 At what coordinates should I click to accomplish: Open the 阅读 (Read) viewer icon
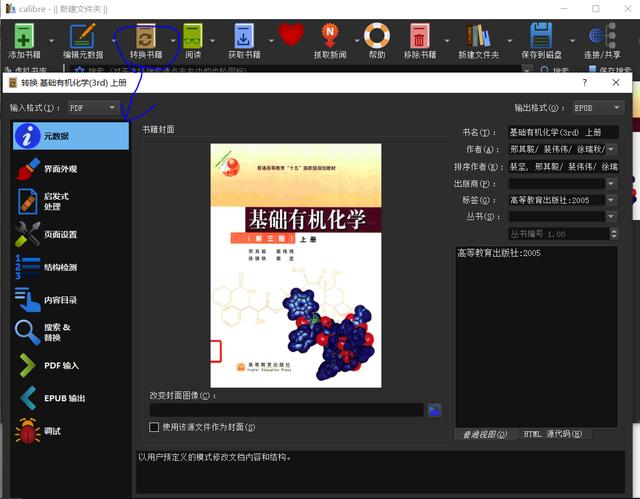coord(193,36)
